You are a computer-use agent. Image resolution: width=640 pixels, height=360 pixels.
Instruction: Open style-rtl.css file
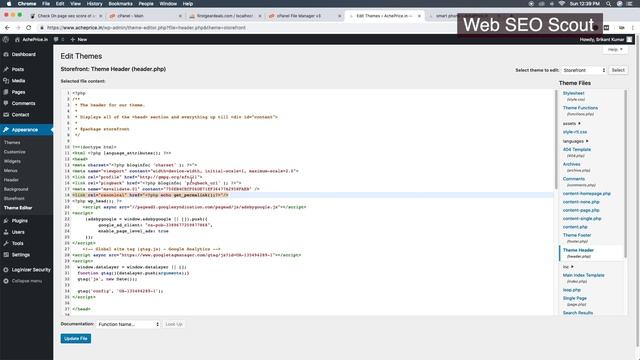point(575,132)
